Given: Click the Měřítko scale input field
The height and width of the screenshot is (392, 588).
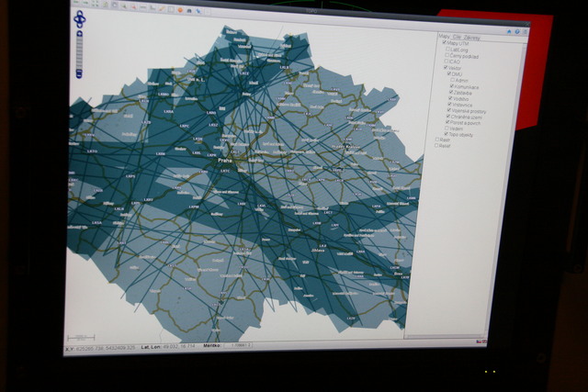Looking at the screenshot, I should click(238, 345).
